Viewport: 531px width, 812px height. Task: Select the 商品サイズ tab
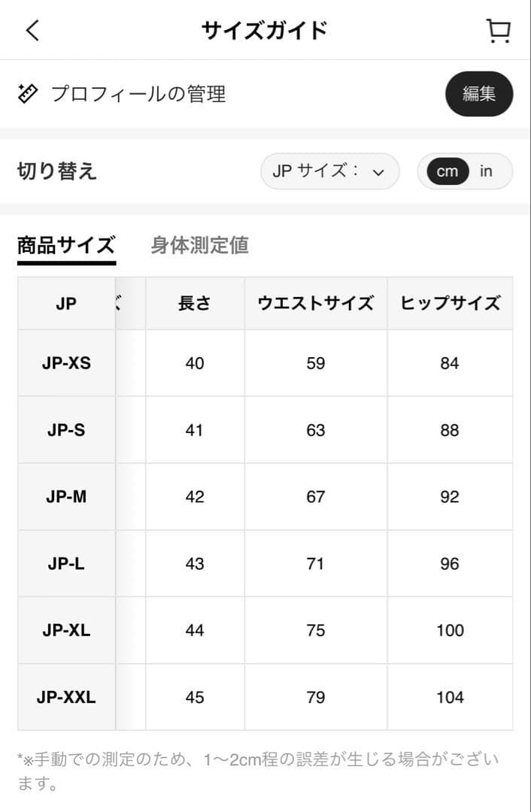tap(66, 245)
